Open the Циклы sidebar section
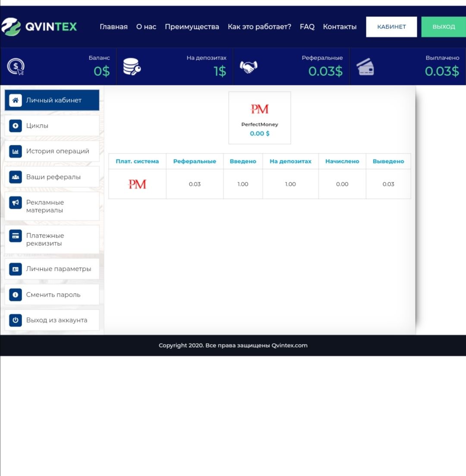 [52, 125]
